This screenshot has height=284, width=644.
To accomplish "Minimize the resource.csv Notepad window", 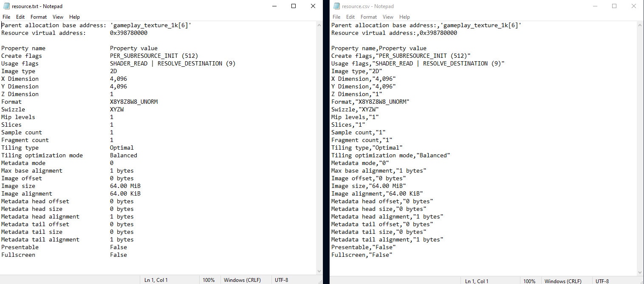I will (595, 6).
